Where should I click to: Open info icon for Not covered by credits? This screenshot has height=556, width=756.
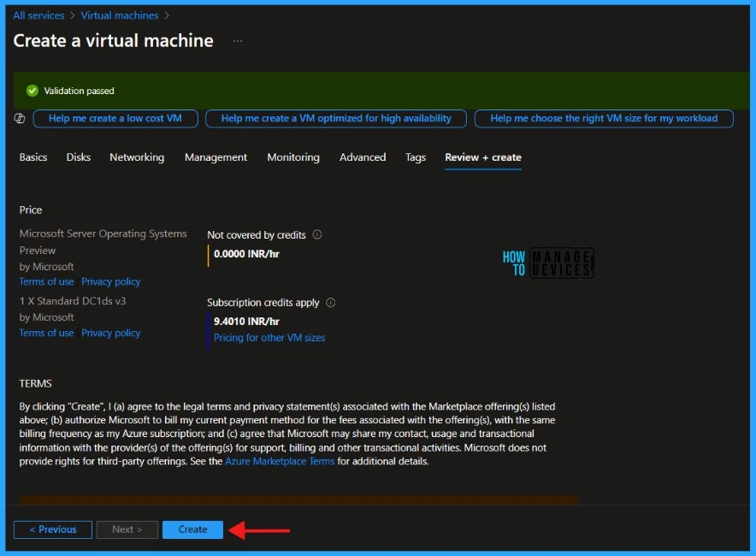316,234
